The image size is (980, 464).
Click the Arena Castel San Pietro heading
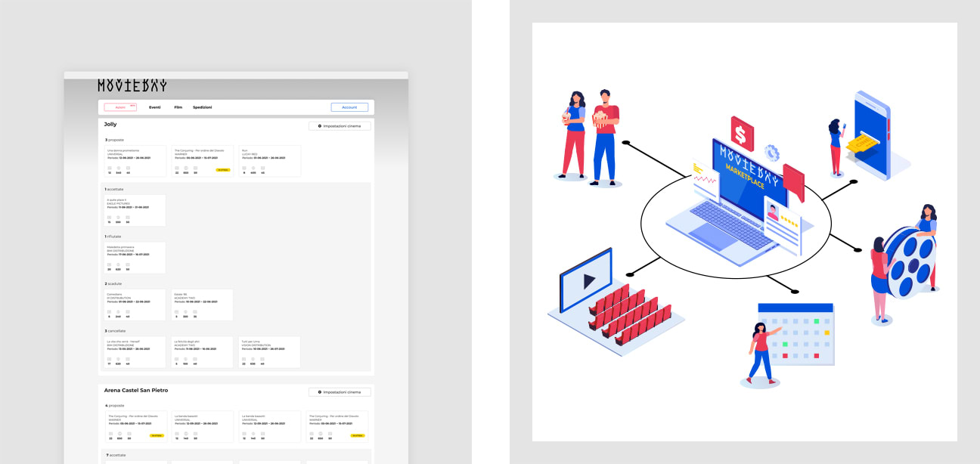coord(136,390)
